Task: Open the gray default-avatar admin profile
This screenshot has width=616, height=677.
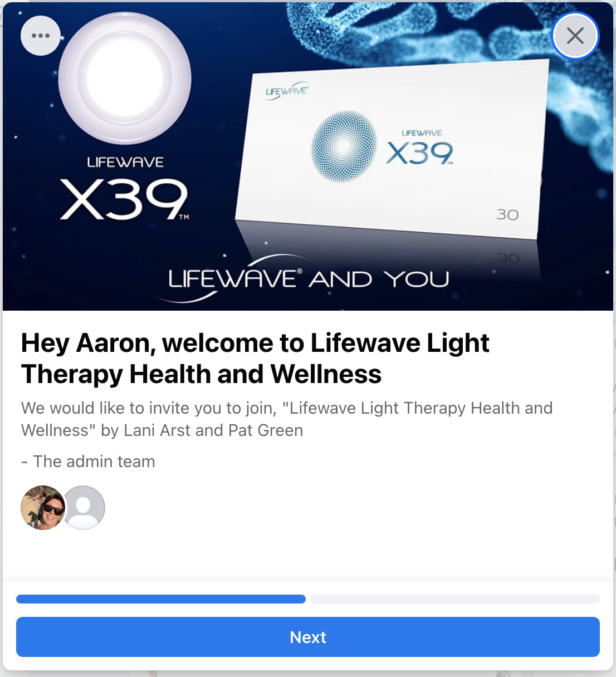Action: point(84,508)
